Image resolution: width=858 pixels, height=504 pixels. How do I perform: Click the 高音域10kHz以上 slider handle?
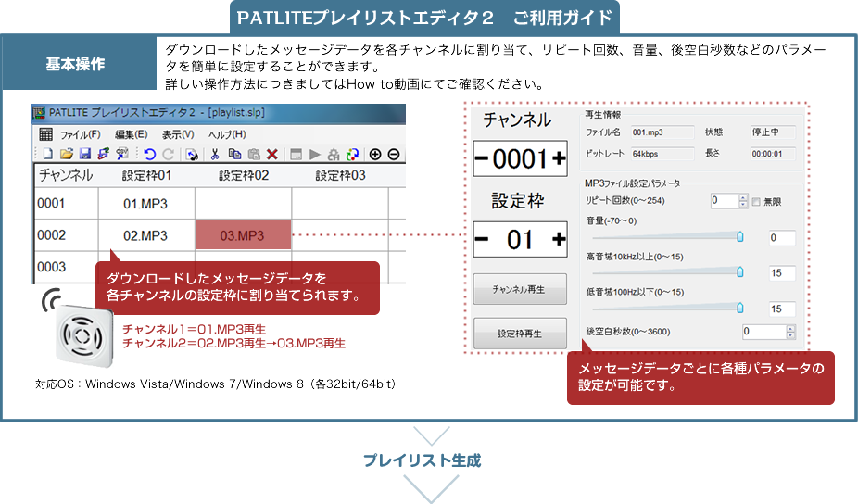point(739,272)
